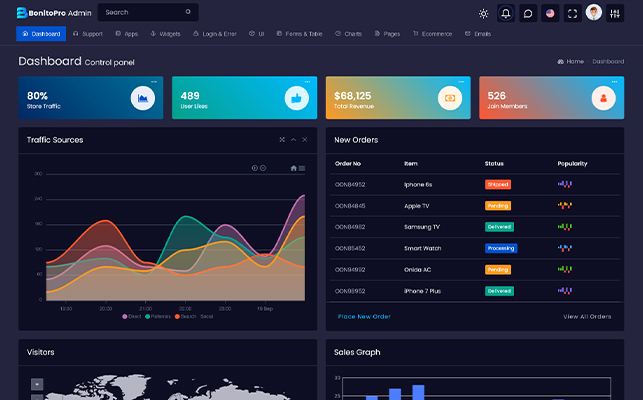Open the UI menu
Image resolution: width=643 pixels, height=400 pixels.
pos(256,34)
